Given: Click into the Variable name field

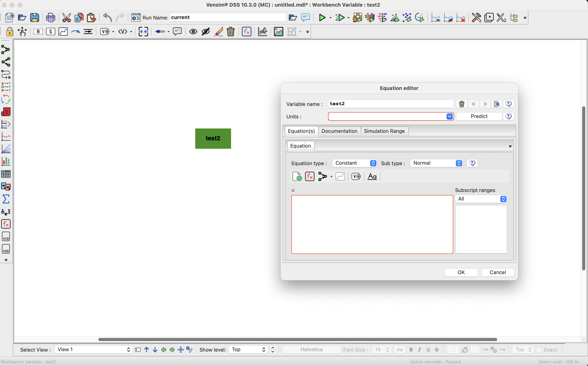Looking at the screenshot, I should coord(391,104).
